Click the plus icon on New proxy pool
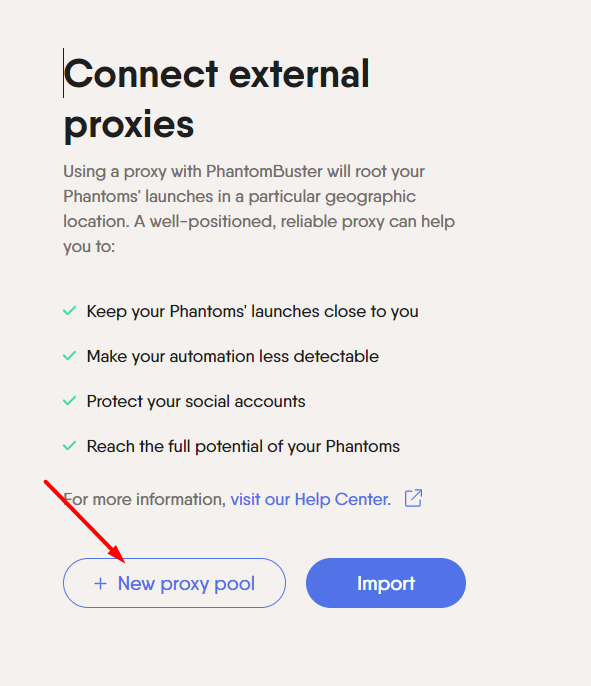This screenshot has width=591, height=686. [x=100, y=584]
